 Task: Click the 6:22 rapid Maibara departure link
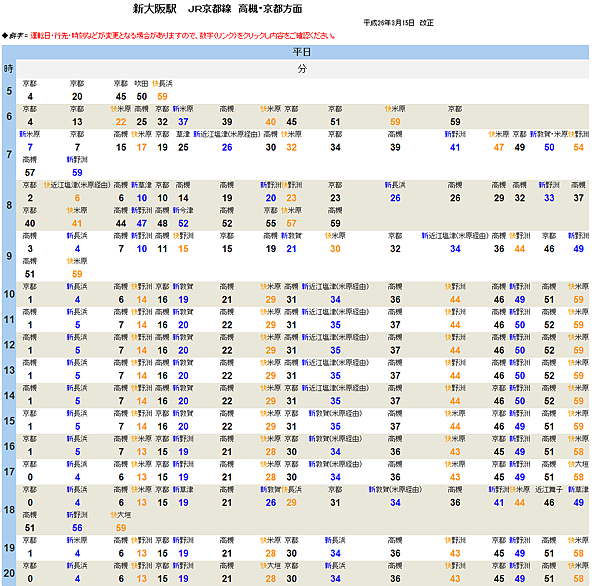(x=121, y=122)
